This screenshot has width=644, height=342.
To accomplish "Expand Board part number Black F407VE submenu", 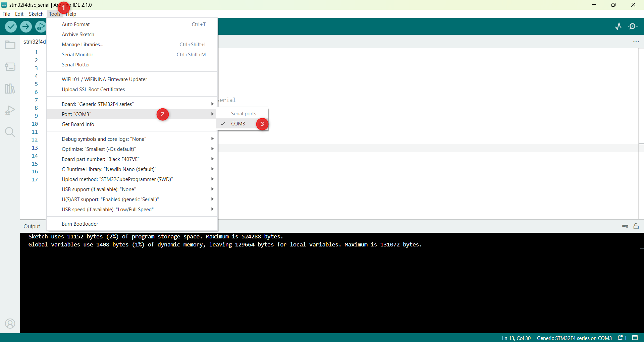I will [x=132, y=159].
